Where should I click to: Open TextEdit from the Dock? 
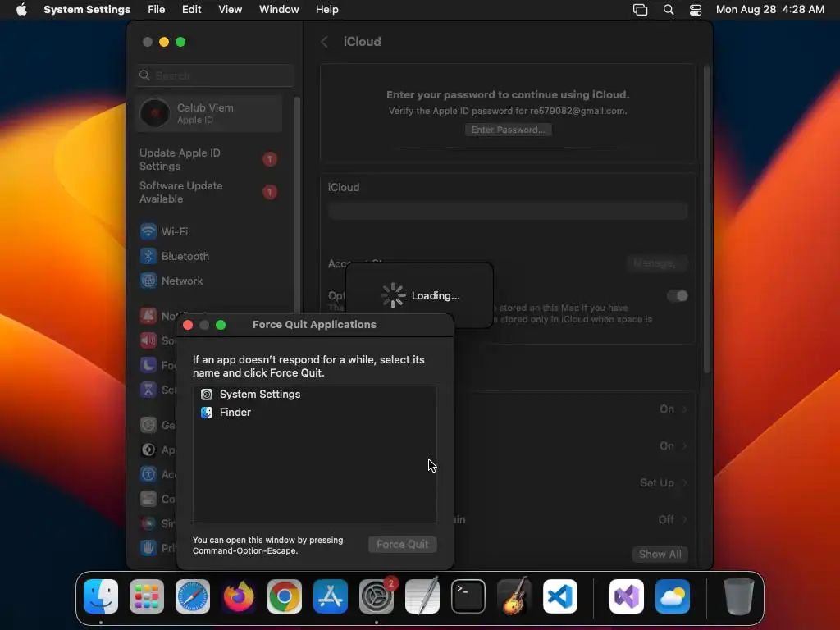(x=422, y=596)
